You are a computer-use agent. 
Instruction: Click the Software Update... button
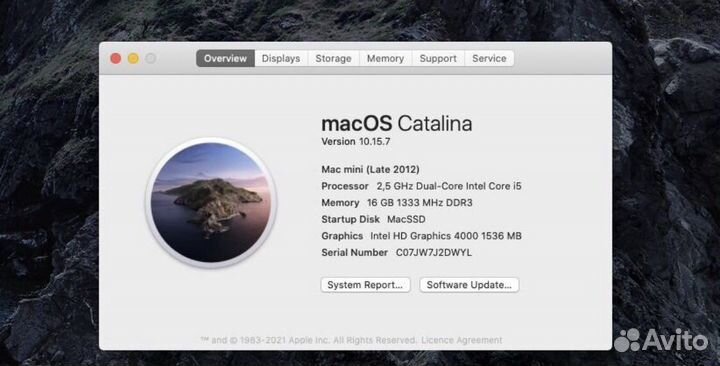469,285
